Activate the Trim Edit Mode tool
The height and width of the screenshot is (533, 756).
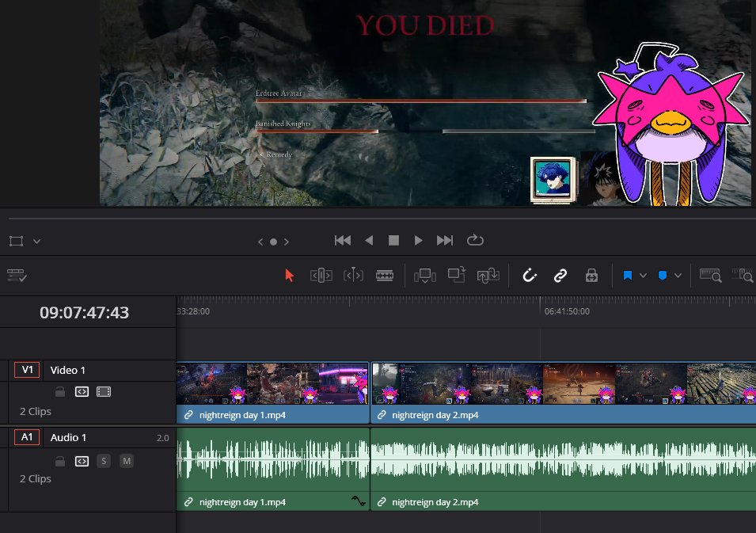tap(321, 276)
